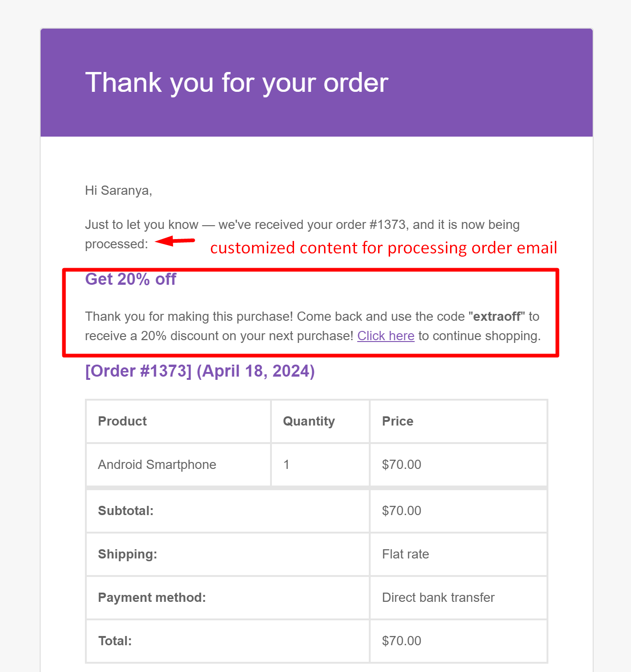The image size is (631, 672).
Task: Click the "Price" column header
Action: [x=397, y=421]
